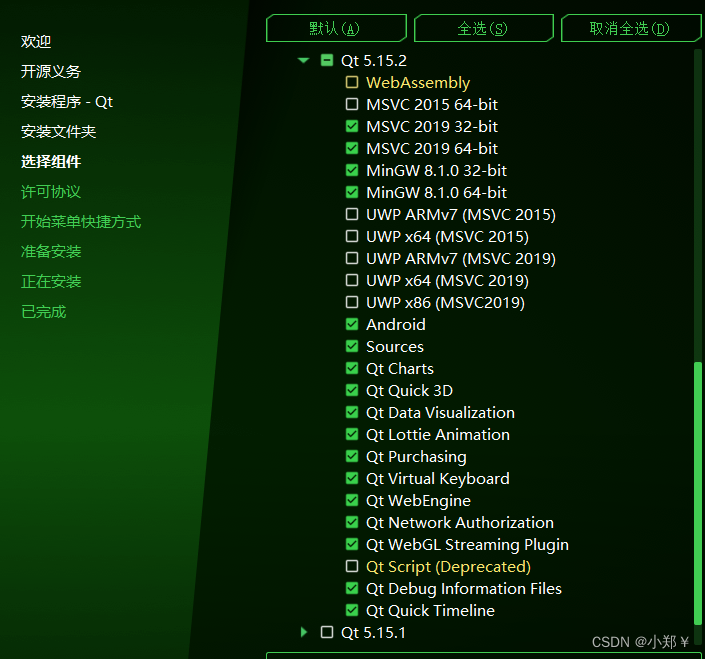Viewport: 705px width, 659px height.
Task: Uncheck Qt Network Authorization checkbox
Action: point(352,522)
